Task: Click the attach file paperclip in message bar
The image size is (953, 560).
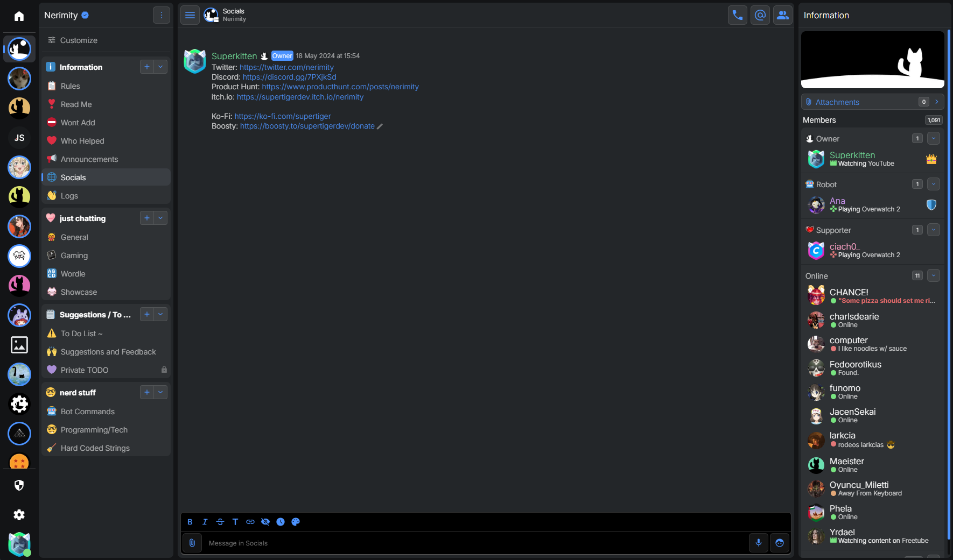Action: (192, 543)
